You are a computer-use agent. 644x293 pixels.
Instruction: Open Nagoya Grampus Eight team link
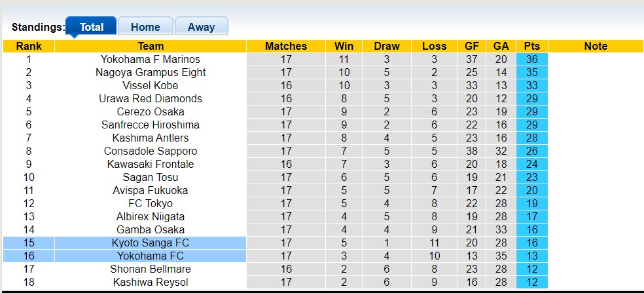click(151, 72)
